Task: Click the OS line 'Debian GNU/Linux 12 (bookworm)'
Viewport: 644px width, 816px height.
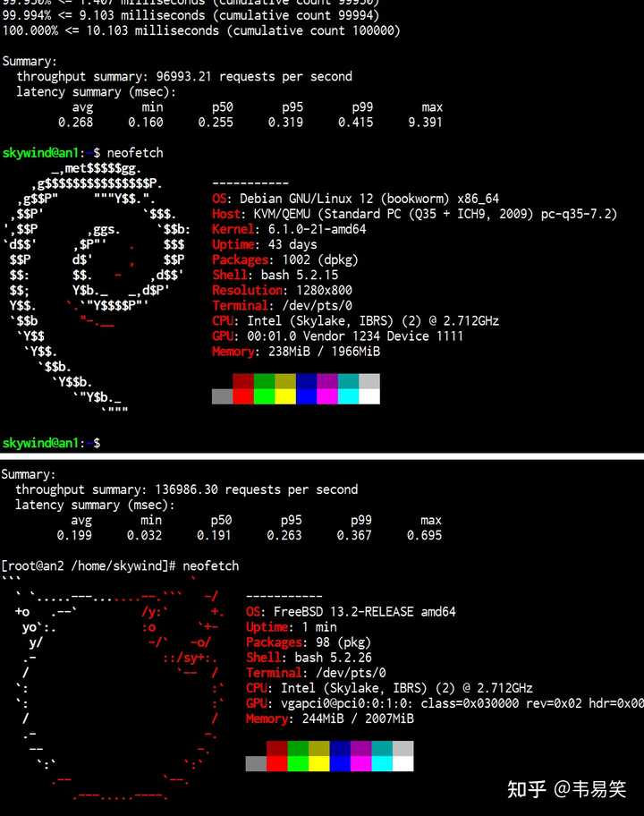Action: click(x=355, y=199)
